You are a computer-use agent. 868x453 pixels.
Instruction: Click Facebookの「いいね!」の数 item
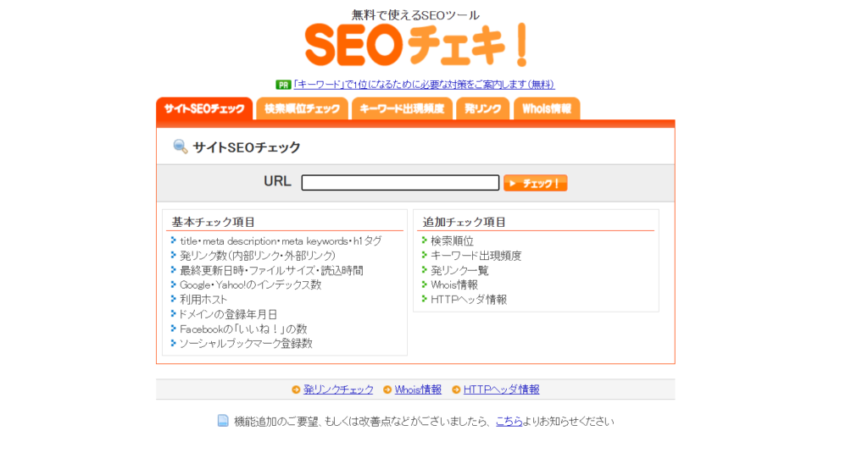coord(243,329)
